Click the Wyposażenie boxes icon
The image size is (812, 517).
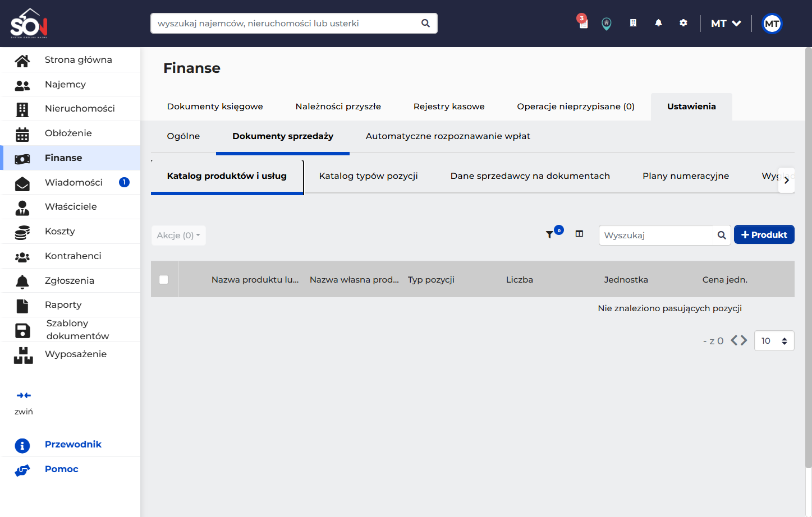(23, 355)
